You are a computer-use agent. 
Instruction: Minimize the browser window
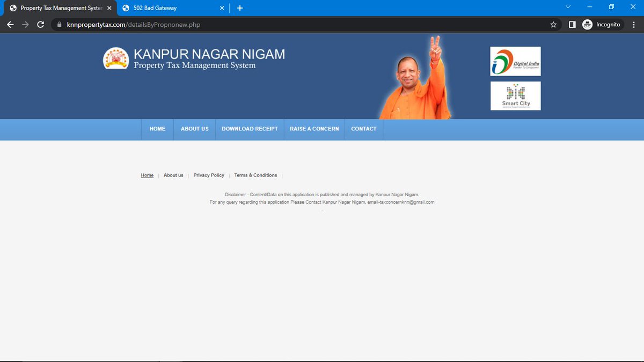point(590,7)
